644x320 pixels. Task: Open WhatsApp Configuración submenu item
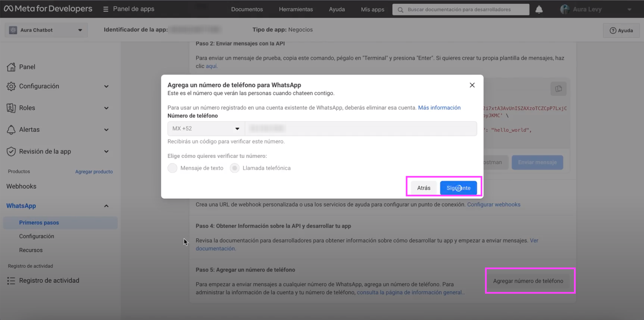[37, 236]
